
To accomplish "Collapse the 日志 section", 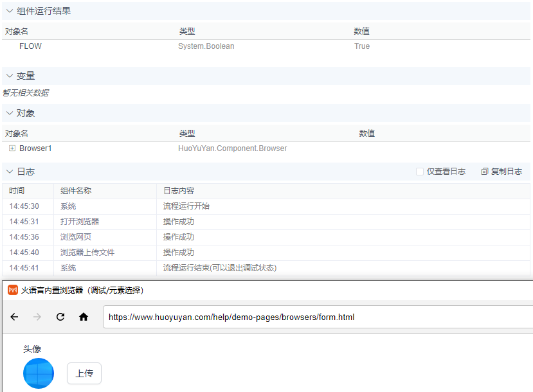I will (x=8, y=171).
